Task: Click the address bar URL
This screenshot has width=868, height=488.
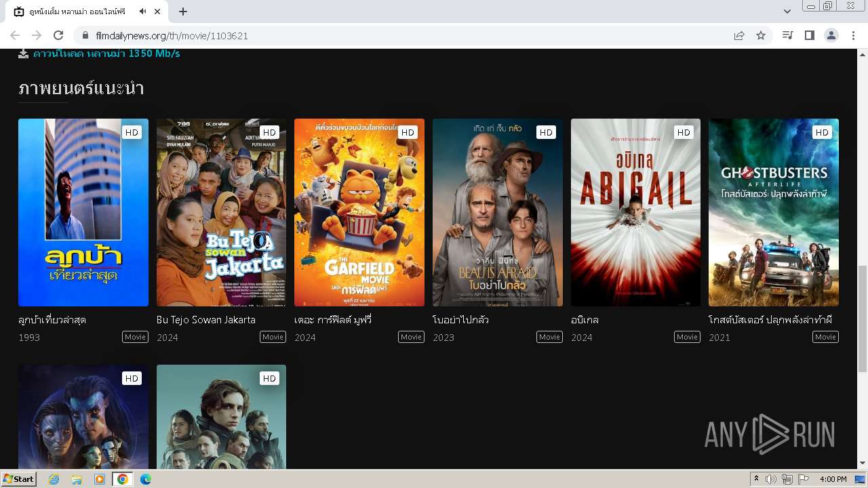Action: pos(172,35)
